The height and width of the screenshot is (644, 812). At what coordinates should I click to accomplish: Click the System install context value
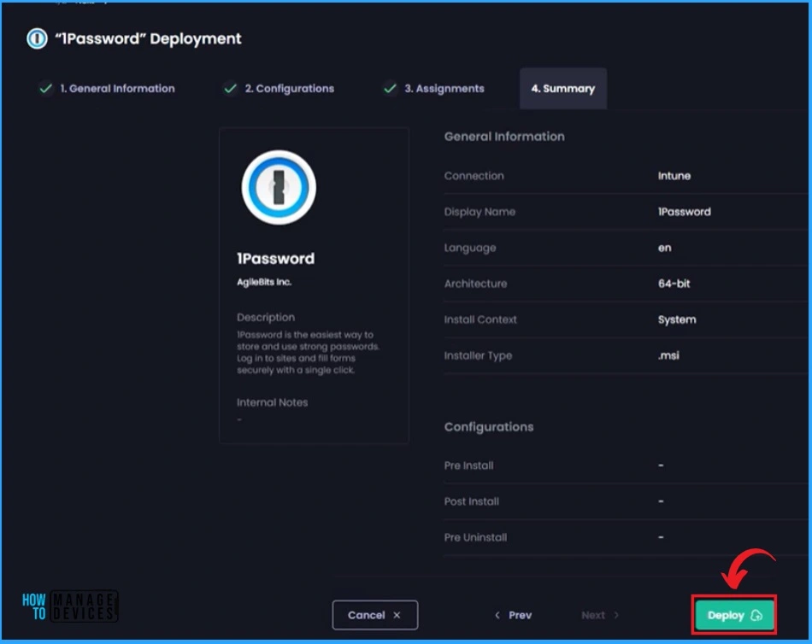(x=677, y=319)
